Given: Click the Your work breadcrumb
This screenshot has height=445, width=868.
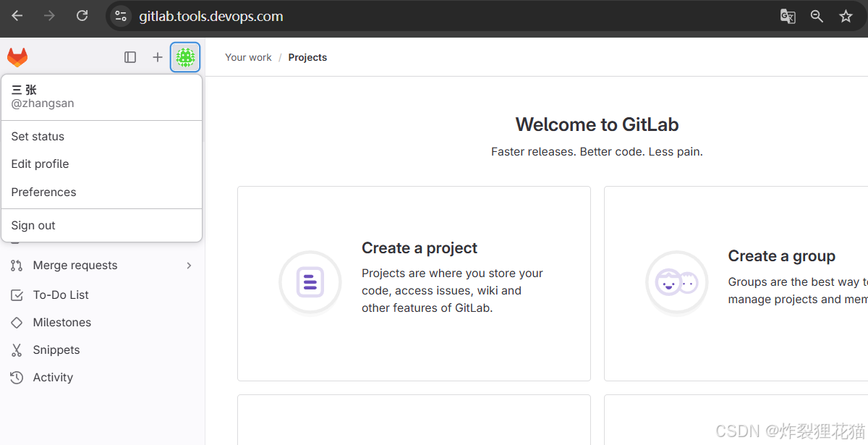Looking at the screenshot, I should coord(248,57).
